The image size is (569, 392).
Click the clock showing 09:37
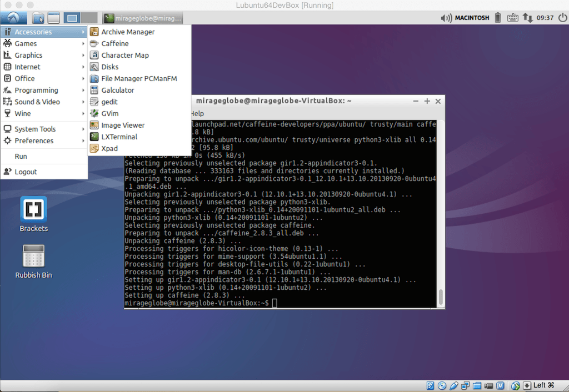[545, 18]
